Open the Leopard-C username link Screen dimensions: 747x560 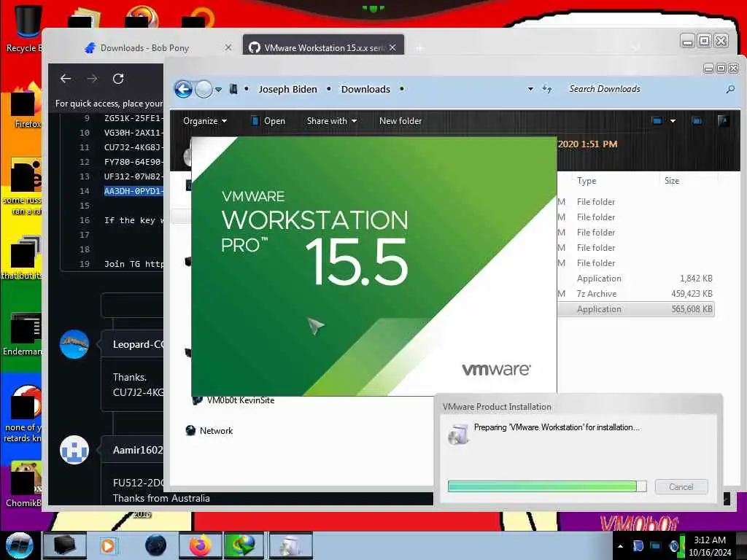point(138,344)
